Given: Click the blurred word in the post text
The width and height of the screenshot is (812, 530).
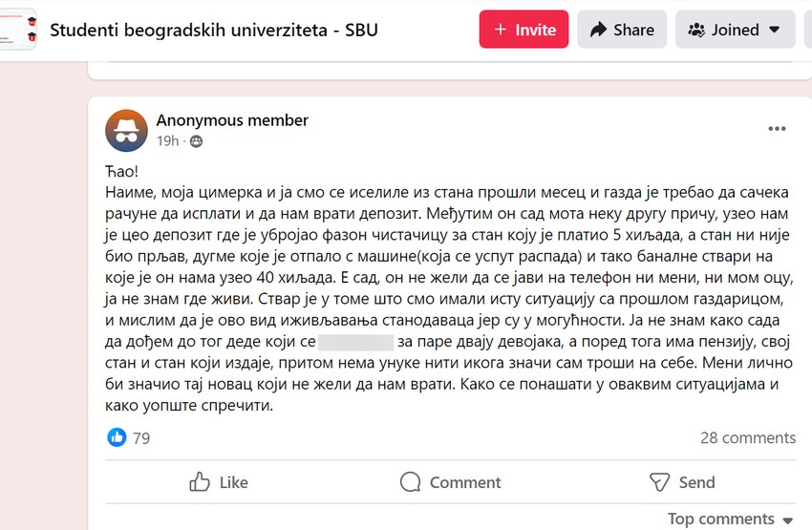Looking at the screenshot, I should [x=354, y=342].
